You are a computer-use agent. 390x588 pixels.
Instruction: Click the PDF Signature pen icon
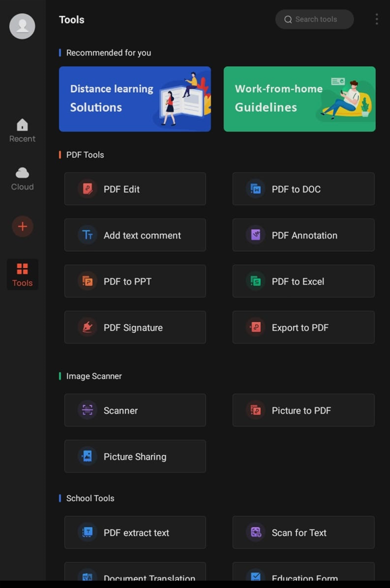88,327
